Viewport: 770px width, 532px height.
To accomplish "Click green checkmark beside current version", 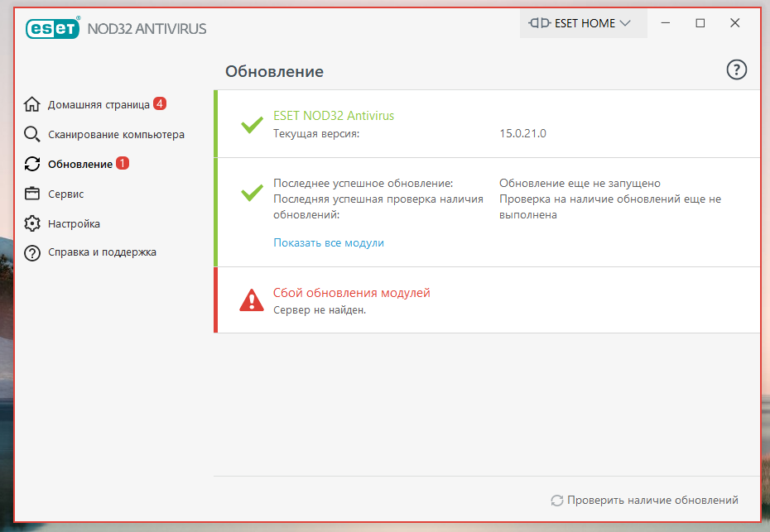I will (x=252, y=125).
